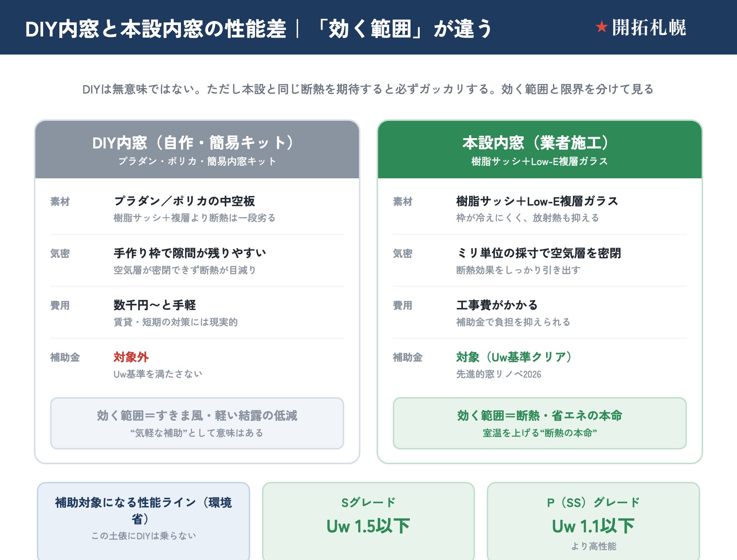Click the red '対象外' text
This screenshot has width=737, height=560.
tap(131, 357)
